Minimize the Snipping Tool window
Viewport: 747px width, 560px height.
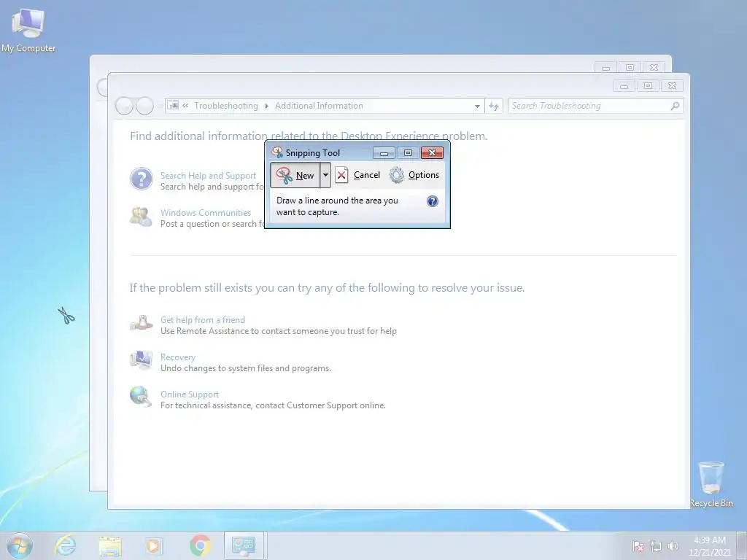(384, 153)
